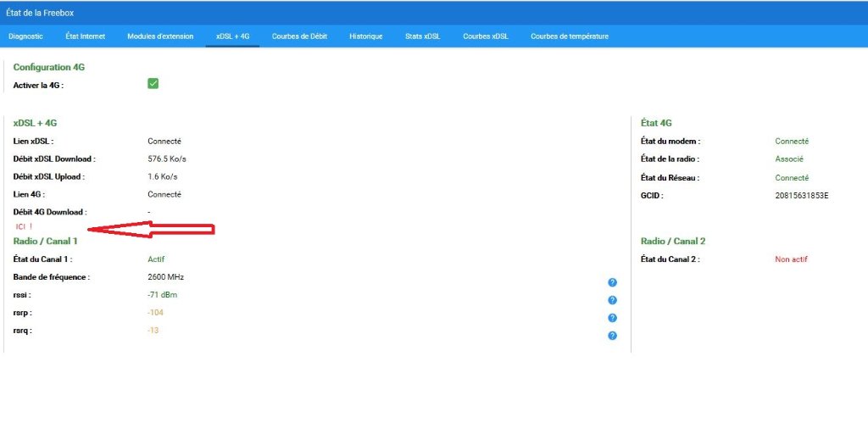Open the help icon for rssi

(x=612, y=300)
